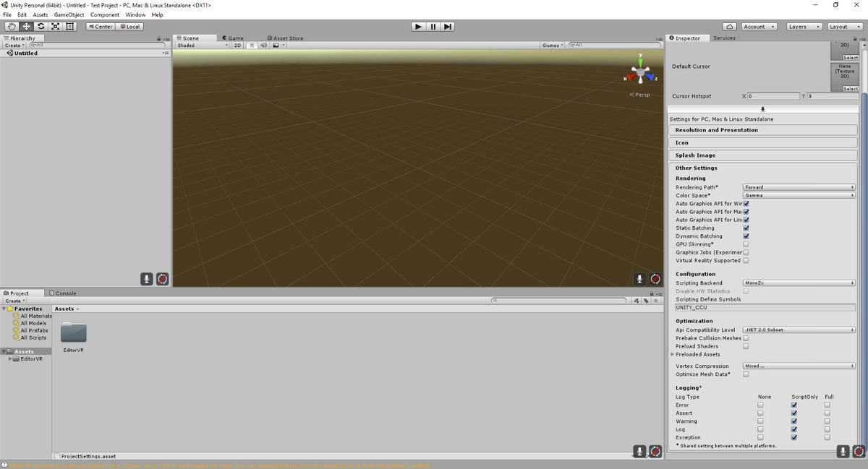Switch to the Game tab
Image resolution: width=868 pixels, height=469 pixels.
[233, 38]
